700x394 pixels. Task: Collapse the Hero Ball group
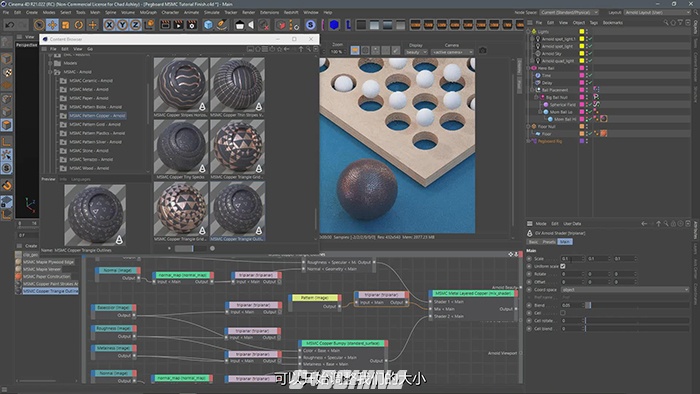pos(529,68)
